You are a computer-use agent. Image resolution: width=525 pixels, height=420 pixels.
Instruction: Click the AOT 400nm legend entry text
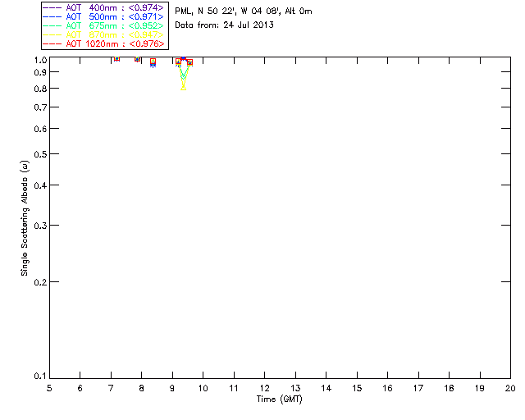click(115, 7)
